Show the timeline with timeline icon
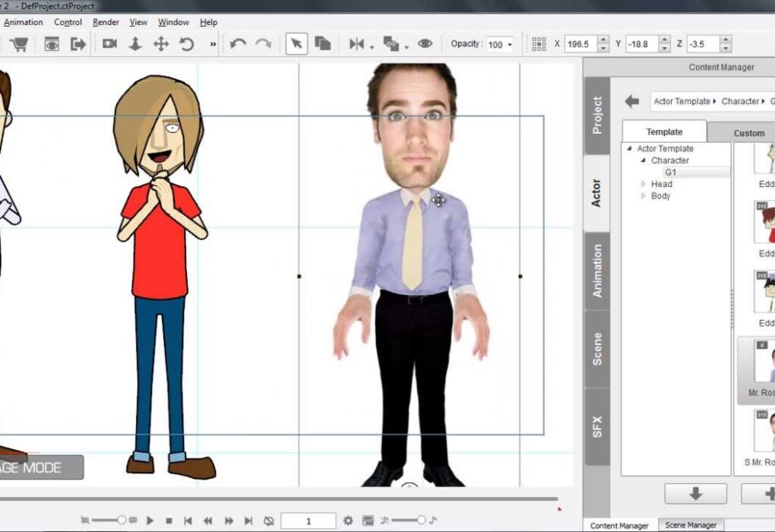Viewport: 775px width, 532px height. 368,520
